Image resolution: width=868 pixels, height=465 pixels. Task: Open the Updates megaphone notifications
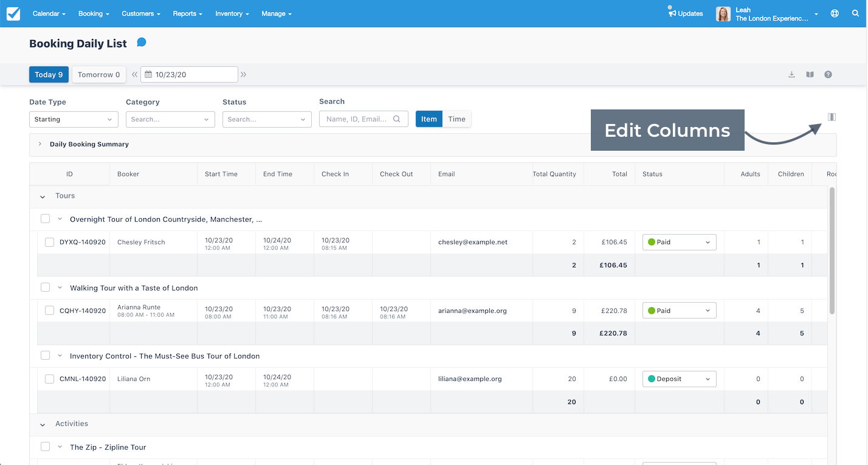686,13
